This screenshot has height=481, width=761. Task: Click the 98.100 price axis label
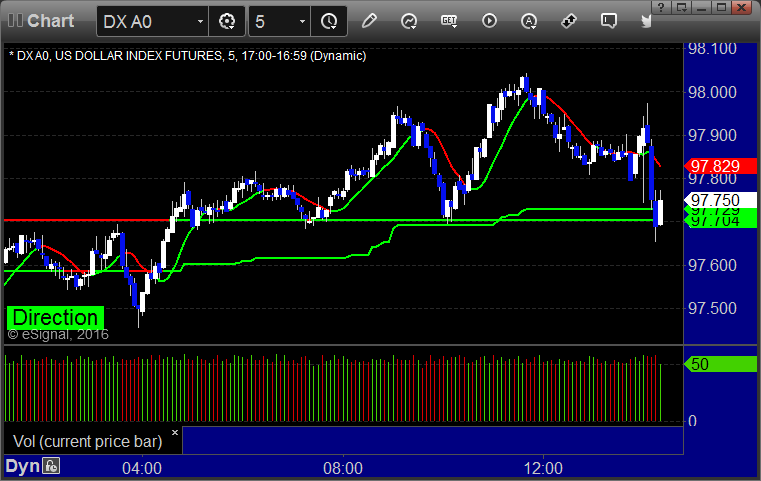click(712, 49)
